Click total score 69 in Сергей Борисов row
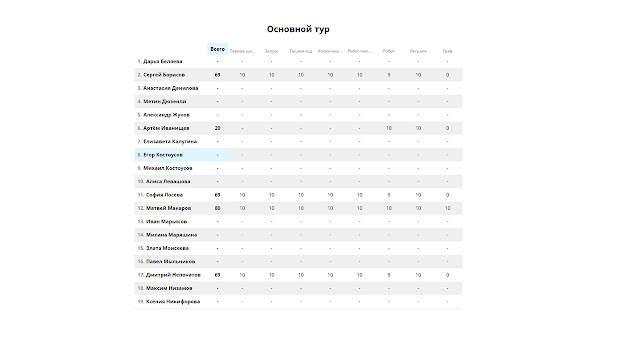 point(217,75)
